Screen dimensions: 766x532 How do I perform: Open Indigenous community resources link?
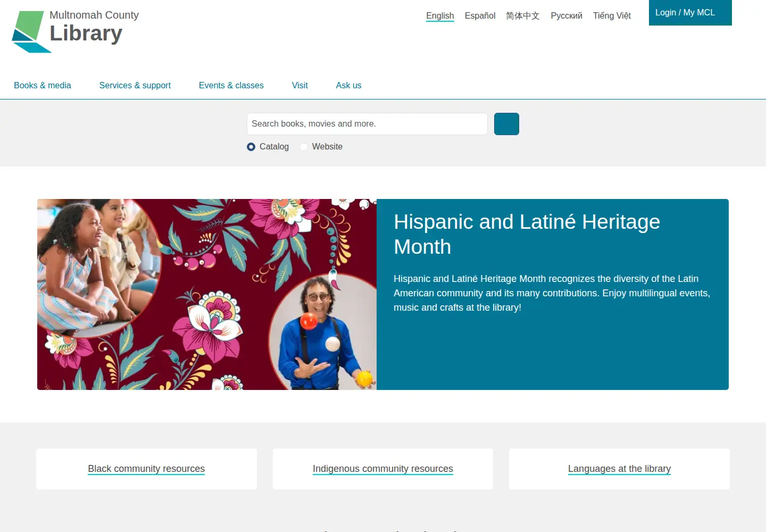click(383, 469)
